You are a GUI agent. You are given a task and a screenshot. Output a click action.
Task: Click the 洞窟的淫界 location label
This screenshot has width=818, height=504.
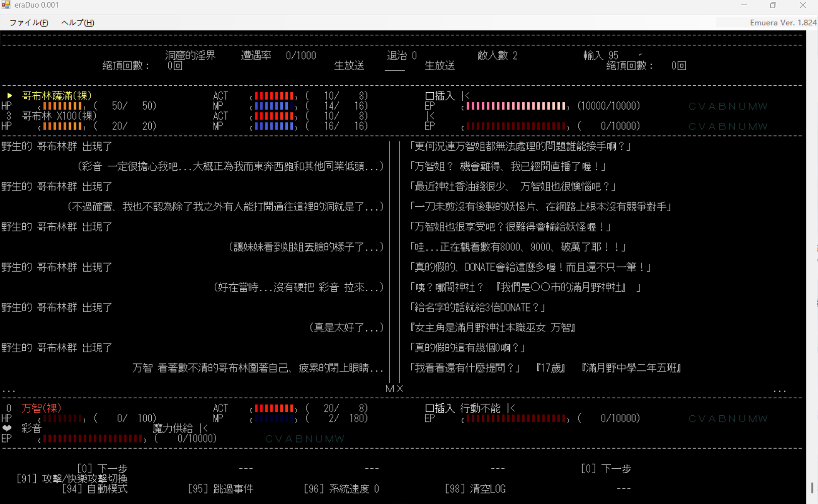coord(190,55)
